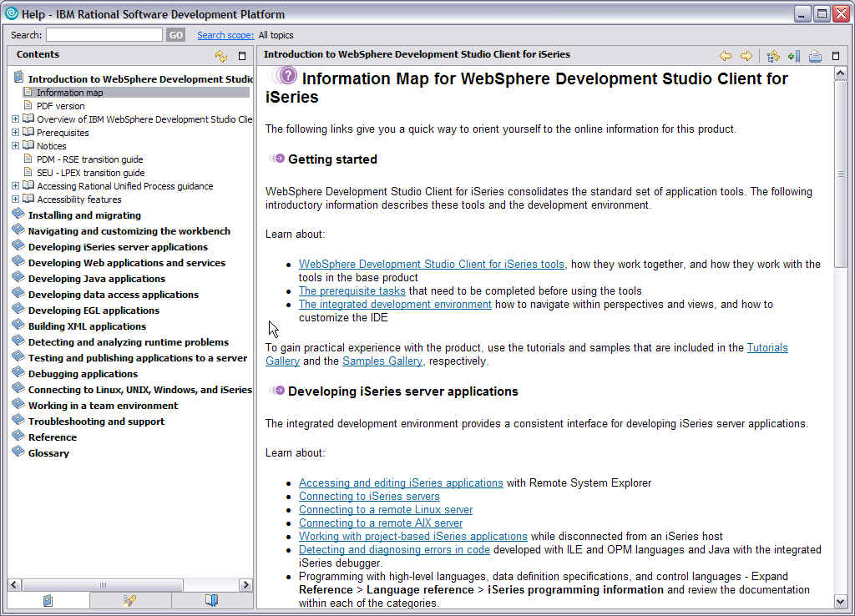Click the book icon beside Debugging applications

(18, 371)
